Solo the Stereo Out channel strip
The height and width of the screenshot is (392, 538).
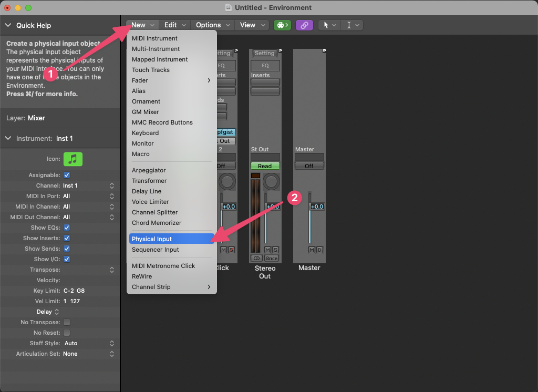275,250
